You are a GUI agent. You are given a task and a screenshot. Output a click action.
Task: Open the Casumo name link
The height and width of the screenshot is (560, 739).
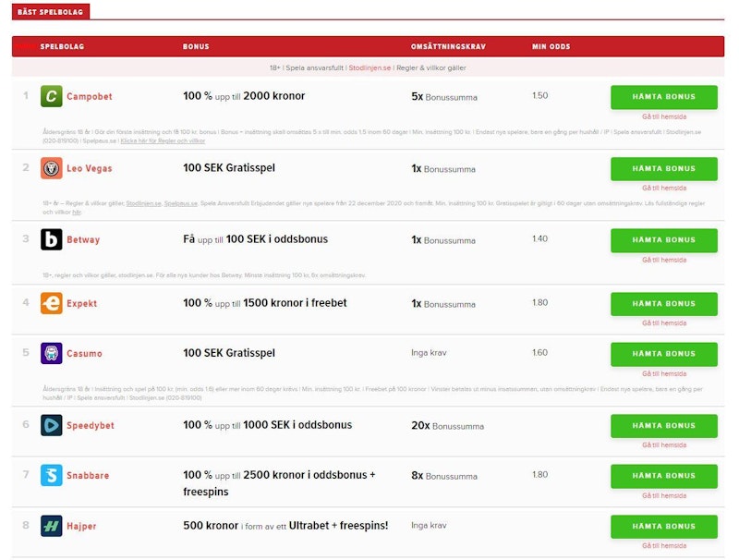[x=84, y=354]
